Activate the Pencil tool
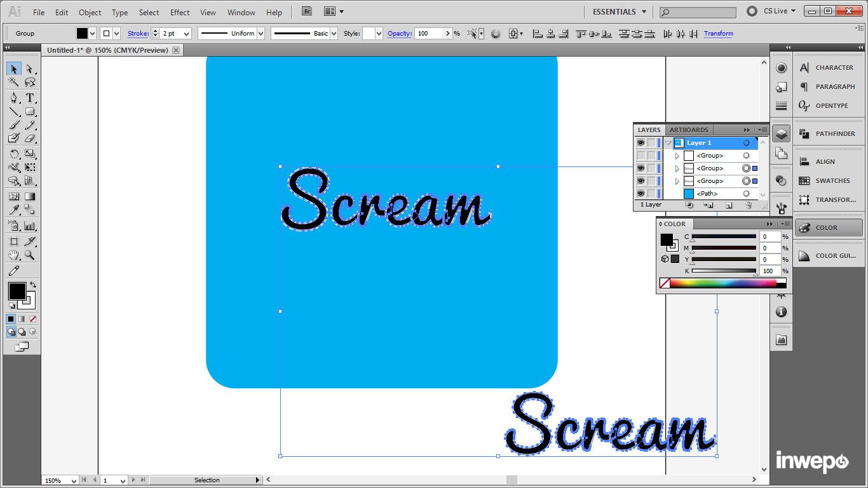 [29, 125]
